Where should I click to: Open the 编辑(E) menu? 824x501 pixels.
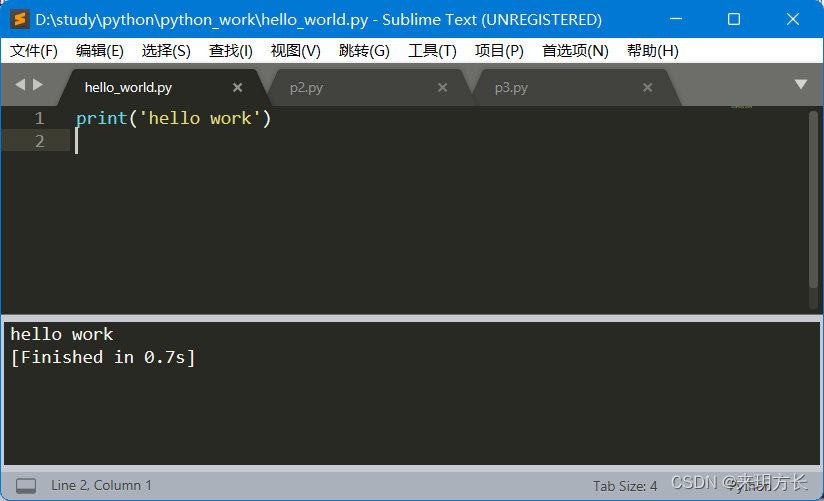[99, 51]
